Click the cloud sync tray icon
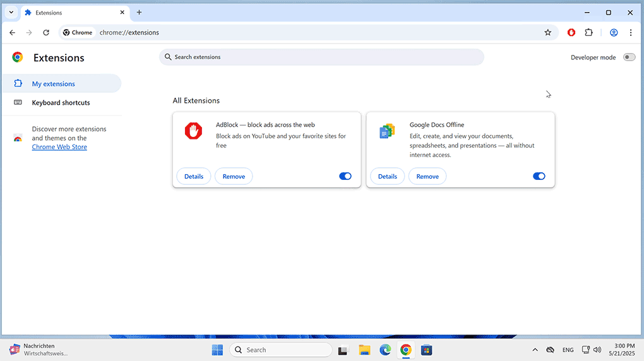Screen dimensions: 644x361 click(551, 350)
